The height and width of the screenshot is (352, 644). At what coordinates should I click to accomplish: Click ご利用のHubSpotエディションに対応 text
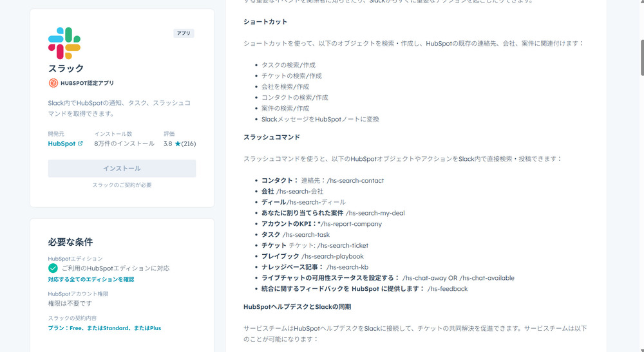tap(116, 268)
